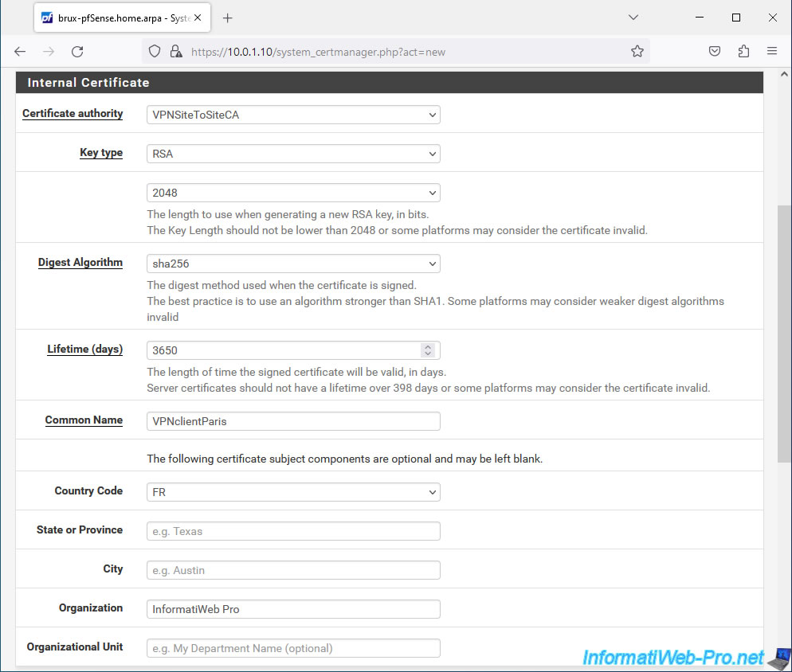Adjust Lifetime days with the spinner
Image resolution: width=792 pixels, height=672 pixels.
[x=428, y=350]
